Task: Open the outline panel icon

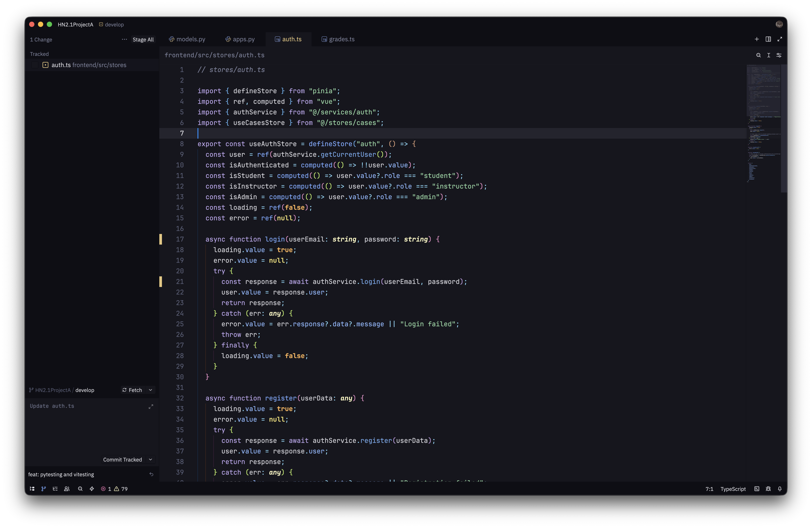Action: click(55, 489)
